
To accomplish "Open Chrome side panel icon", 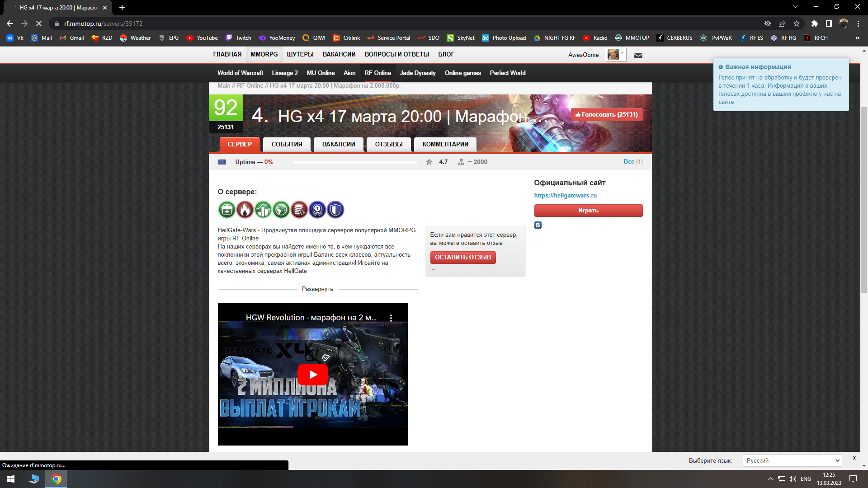I will pyautogui.click(x=829, y=23).
